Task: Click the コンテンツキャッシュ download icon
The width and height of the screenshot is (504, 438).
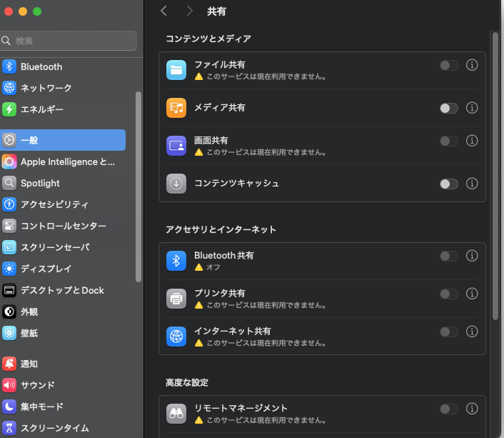Action: (176, 184)
